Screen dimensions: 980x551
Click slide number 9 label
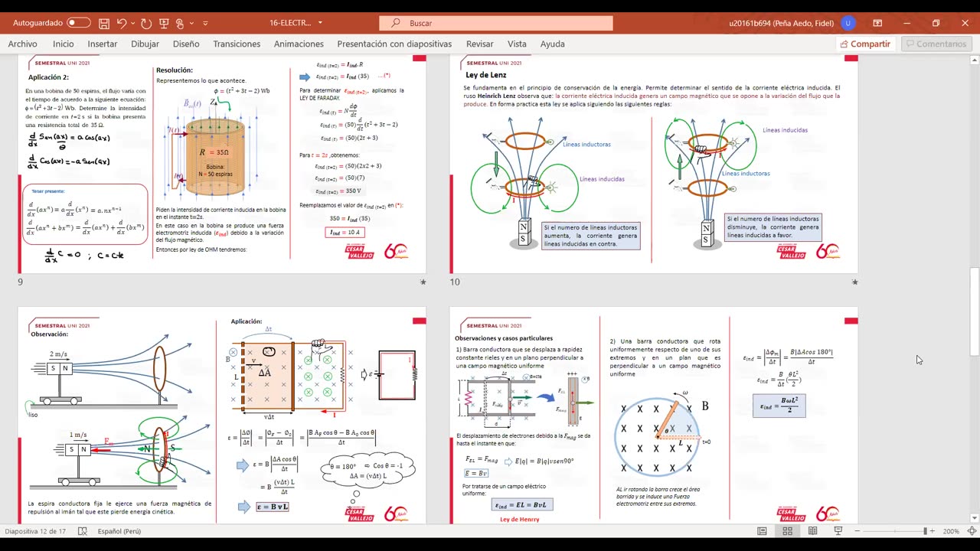[21, 282]
